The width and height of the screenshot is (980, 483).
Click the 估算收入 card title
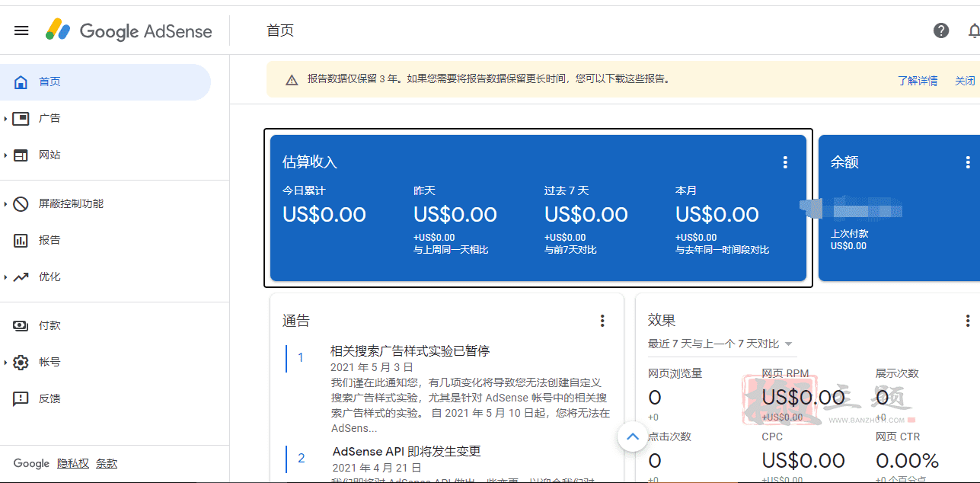tap(310, 162)
